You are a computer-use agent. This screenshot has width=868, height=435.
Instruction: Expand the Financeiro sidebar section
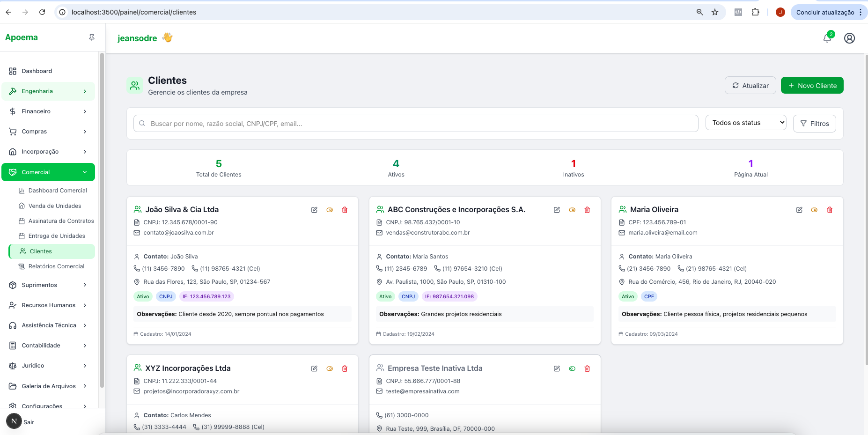(48, 111)
